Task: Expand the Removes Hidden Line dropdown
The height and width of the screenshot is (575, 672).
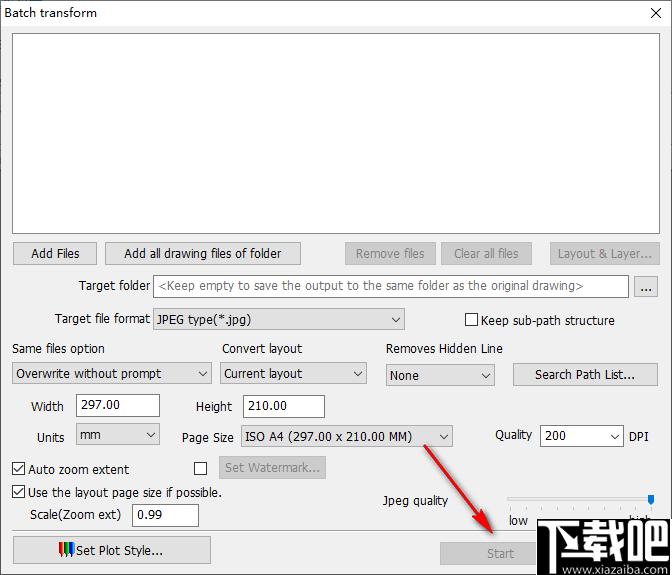Action: coord(440,375)
